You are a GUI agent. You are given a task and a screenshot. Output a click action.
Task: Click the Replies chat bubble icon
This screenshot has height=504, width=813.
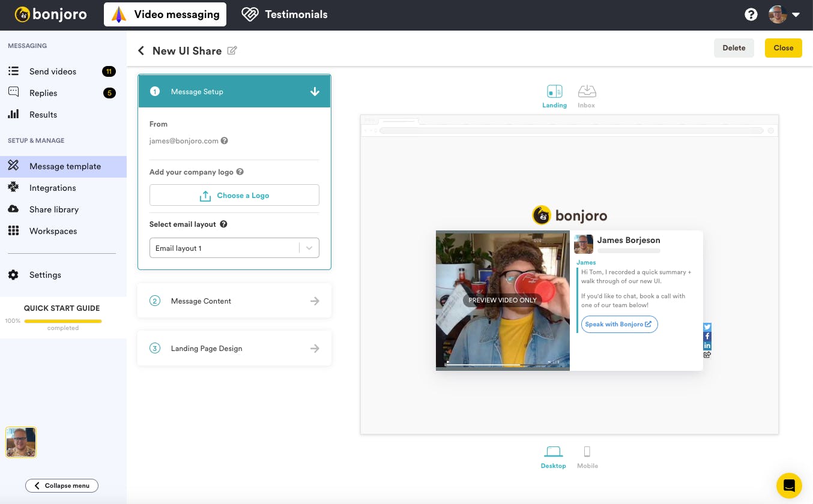pyautogui.click(x=13, y=92)
